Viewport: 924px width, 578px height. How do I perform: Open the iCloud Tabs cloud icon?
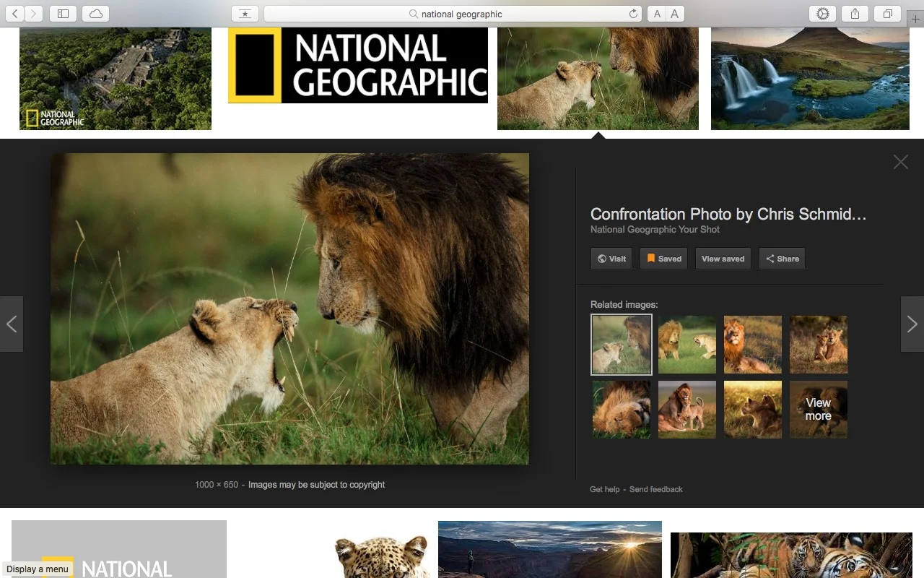96,14
